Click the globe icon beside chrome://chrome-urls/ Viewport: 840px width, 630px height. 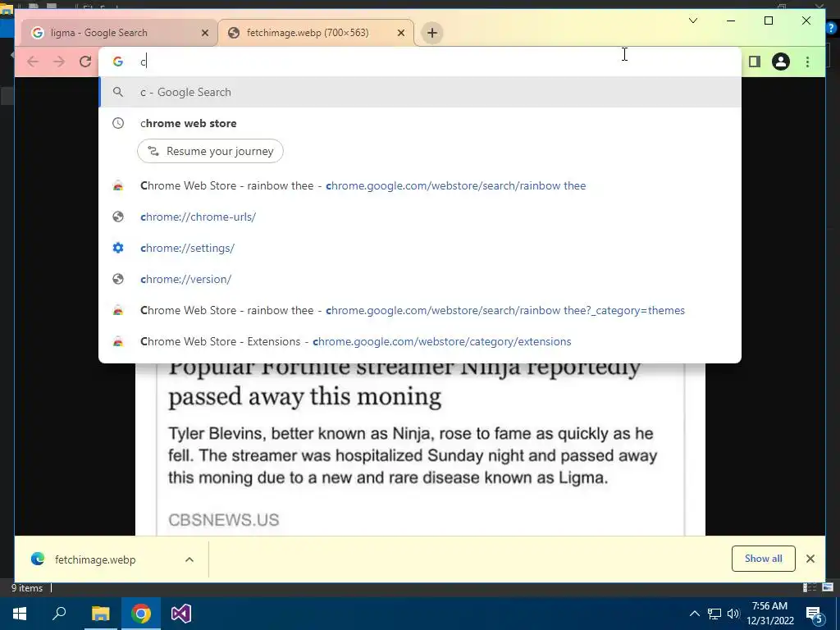[x=118, y=217]
